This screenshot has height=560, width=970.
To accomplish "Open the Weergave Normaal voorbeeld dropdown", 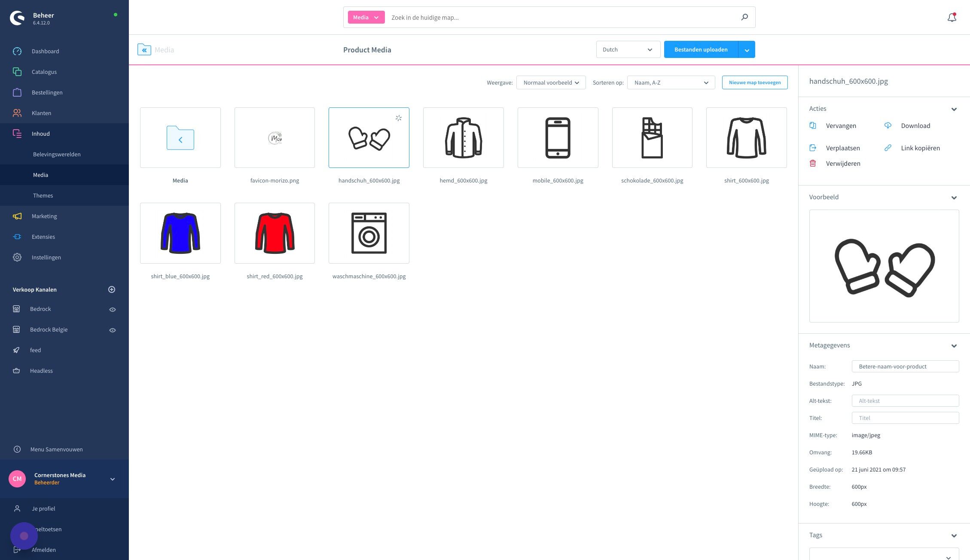I will 551,82.
